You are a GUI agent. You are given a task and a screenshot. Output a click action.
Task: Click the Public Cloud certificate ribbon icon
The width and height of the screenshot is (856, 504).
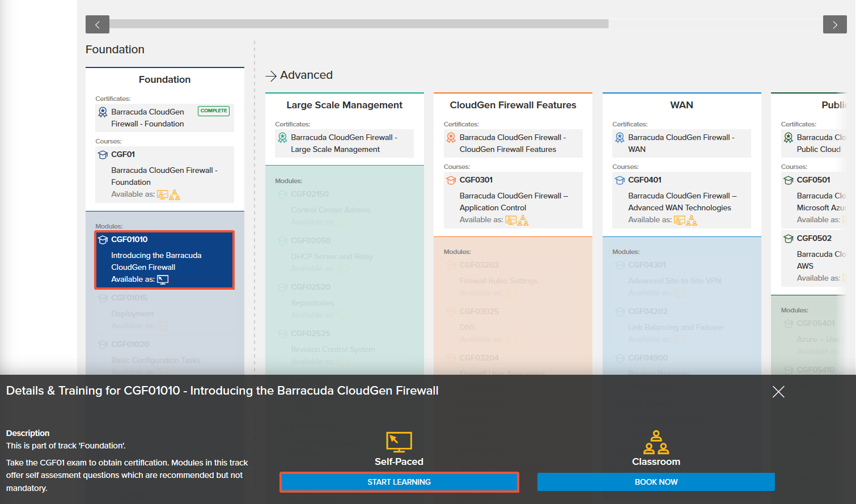pyautogui.click(x=789, y=138)
